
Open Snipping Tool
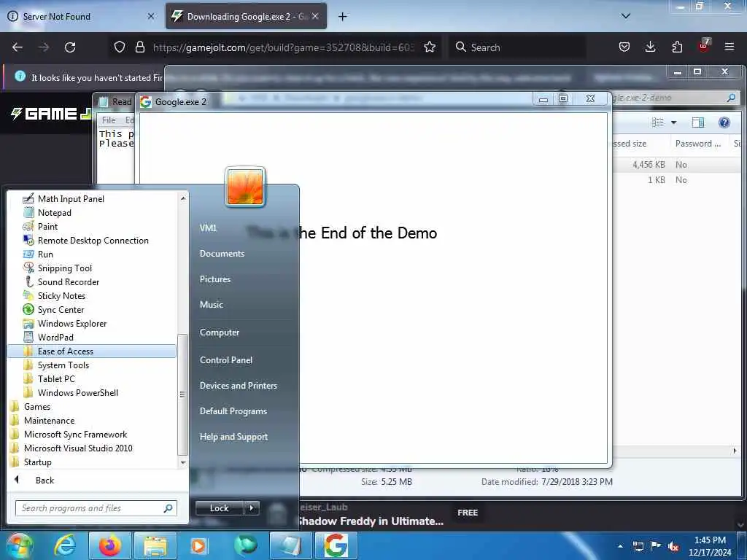click(64, 268)
